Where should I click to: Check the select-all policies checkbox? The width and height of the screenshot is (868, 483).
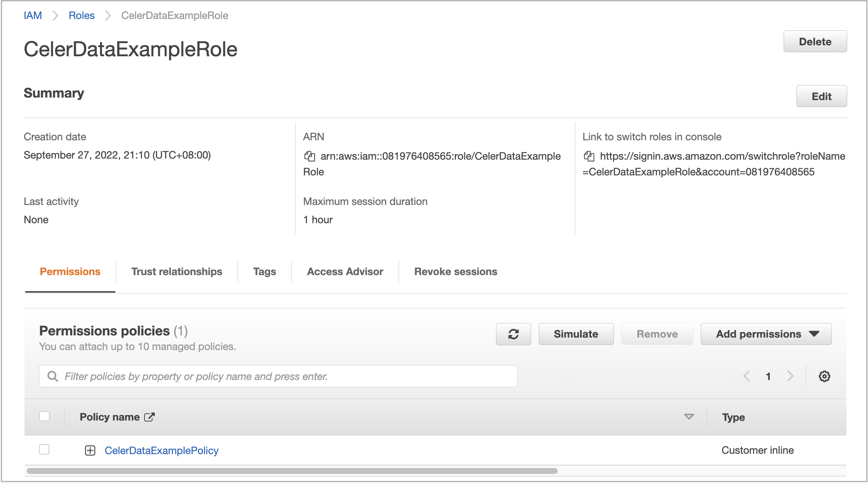[45, 416]
